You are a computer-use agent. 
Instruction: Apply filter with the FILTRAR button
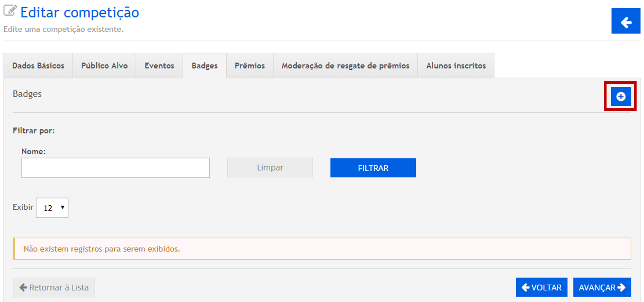tap(373, 168)
